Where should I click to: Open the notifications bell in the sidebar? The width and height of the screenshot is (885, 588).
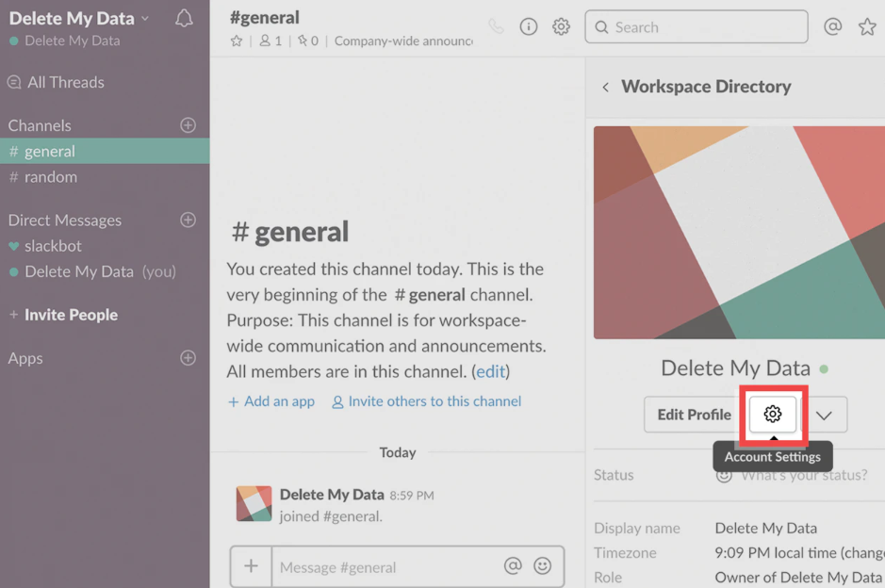[x=184, y=19]
